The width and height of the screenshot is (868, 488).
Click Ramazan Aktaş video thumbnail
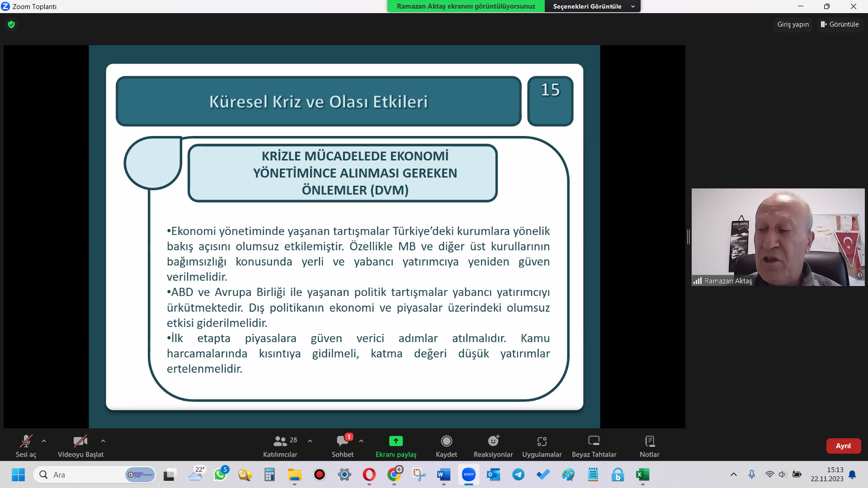tap(778, 237)
